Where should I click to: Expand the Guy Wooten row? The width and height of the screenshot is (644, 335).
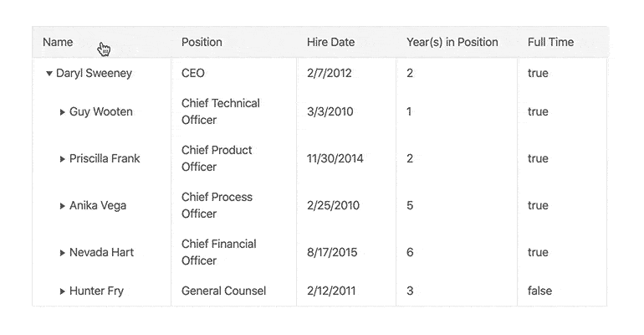pos(63,111)
